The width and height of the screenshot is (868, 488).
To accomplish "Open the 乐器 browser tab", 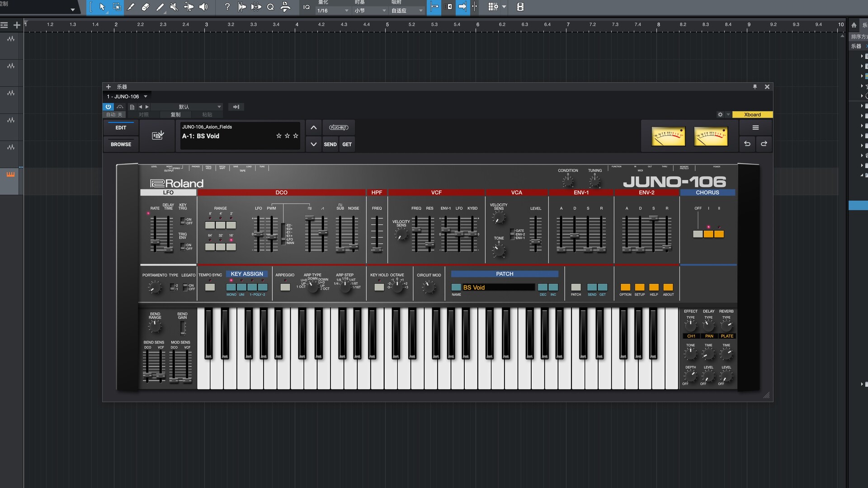I will 856,46.
